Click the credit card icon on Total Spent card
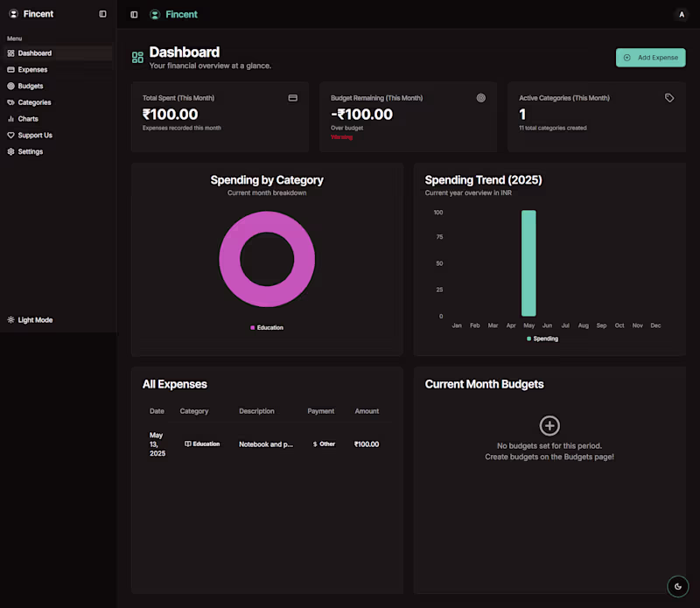The height and width of the screenshot is (608, 700). click(293, 98)
